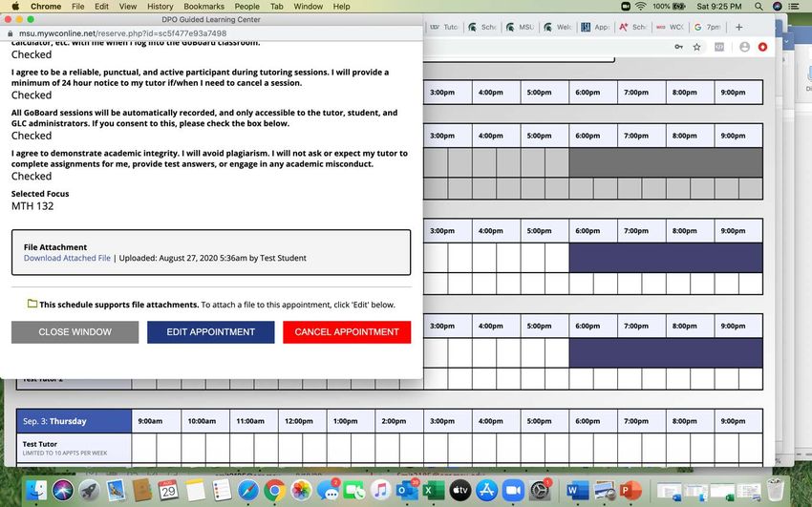Click the Chrome icon in the dock
This screenshot has width=812, height=507.
[x=274, y=491]
